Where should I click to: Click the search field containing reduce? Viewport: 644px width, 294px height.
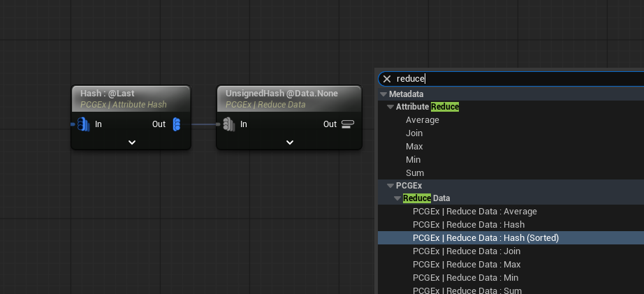coord(517,79)
